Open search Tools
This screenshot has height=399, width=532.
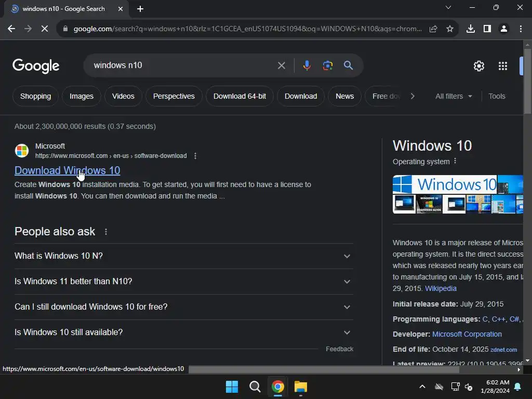pyautogui.click(x=497, y=96)
